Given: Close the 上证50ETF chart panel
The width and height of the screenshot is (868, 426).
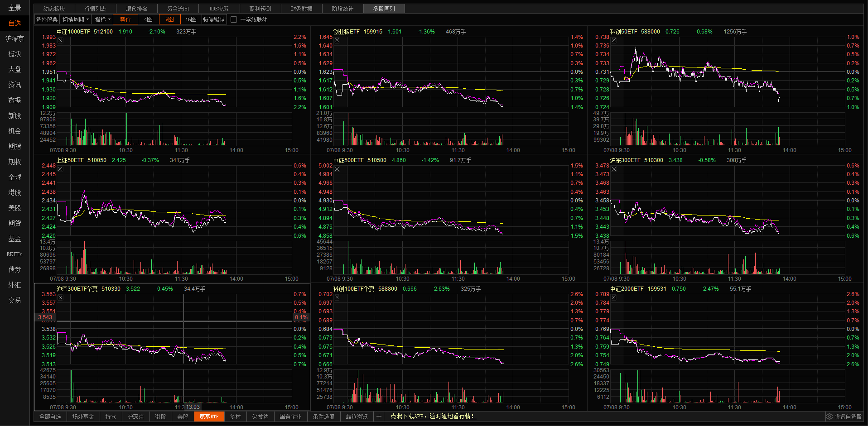Looking at the screenshot, I should [x=60, y=169].
